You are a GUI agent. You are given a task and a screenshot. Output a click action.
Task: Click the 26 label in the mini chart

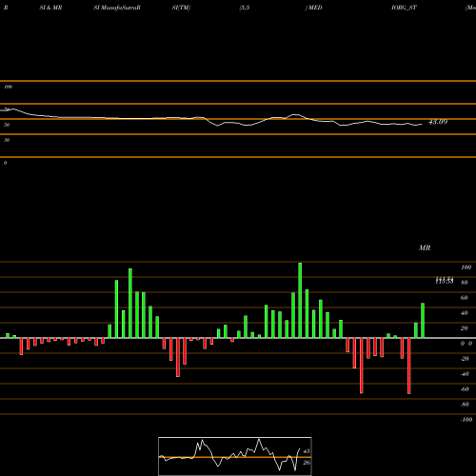coord(307,463)
